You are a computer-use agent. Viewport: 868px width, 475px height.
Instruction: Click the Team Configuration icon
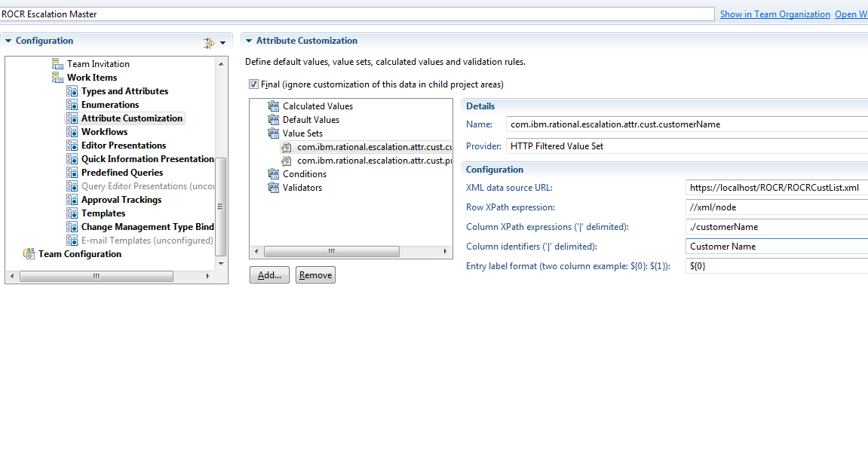29,254
